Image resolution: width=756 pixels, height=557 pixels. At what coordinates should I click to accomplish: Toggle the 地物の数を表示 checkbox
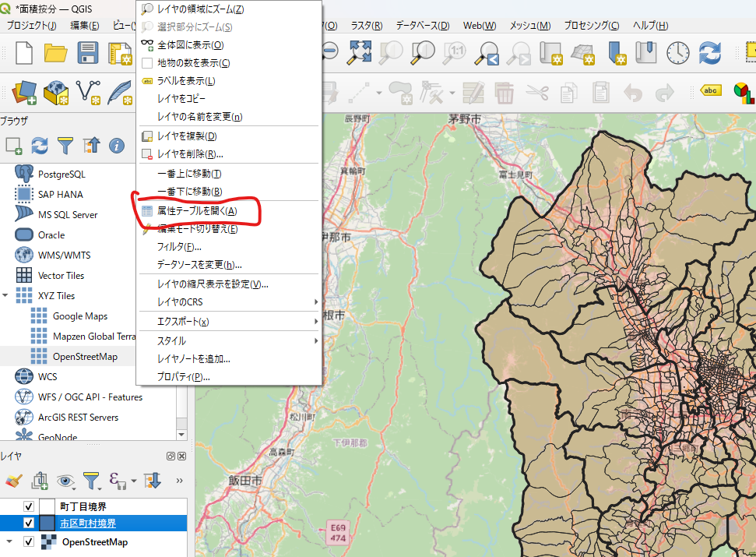pyautogui.click(x=147, y=63)
